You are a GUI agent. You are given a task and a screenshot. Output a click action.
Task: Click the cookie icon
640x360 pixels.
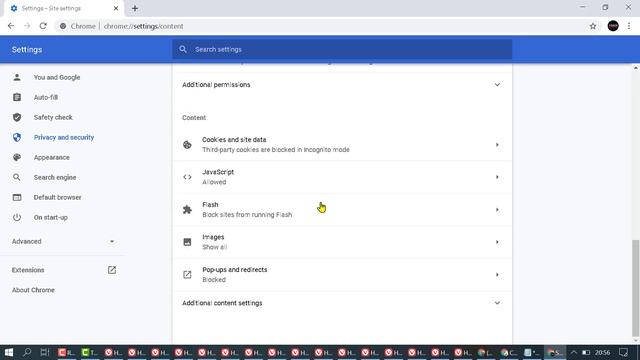point(187,144)
